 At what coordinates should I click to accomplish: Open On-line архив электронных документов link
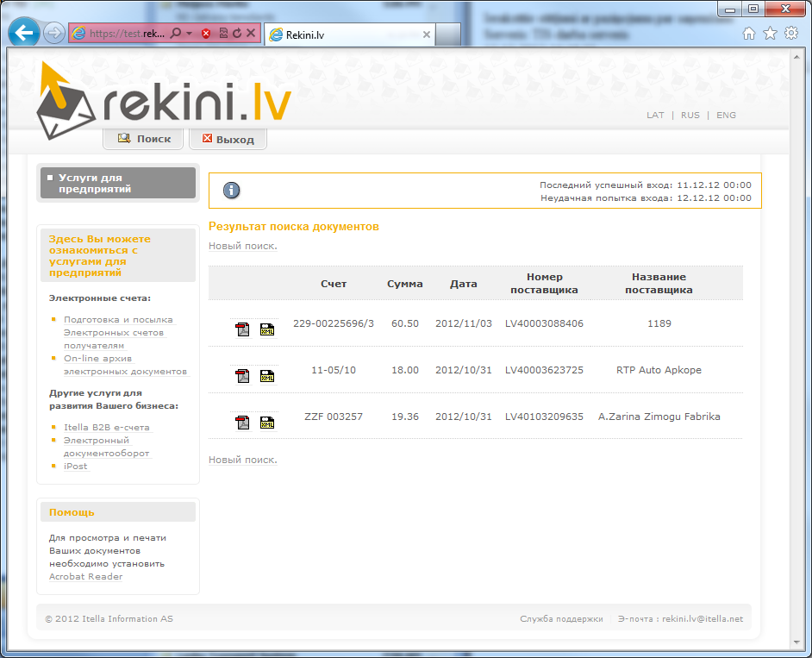pos(125,365)
